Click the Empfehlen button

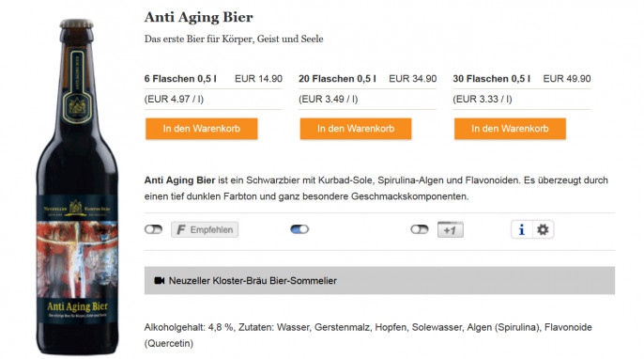(205, 229)
